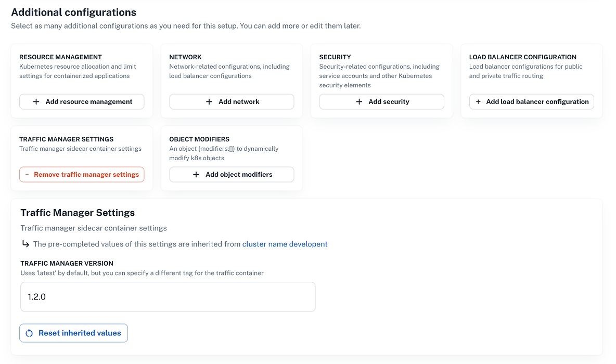
Task: Open the cluster name developent link
Action: (285, 244)
